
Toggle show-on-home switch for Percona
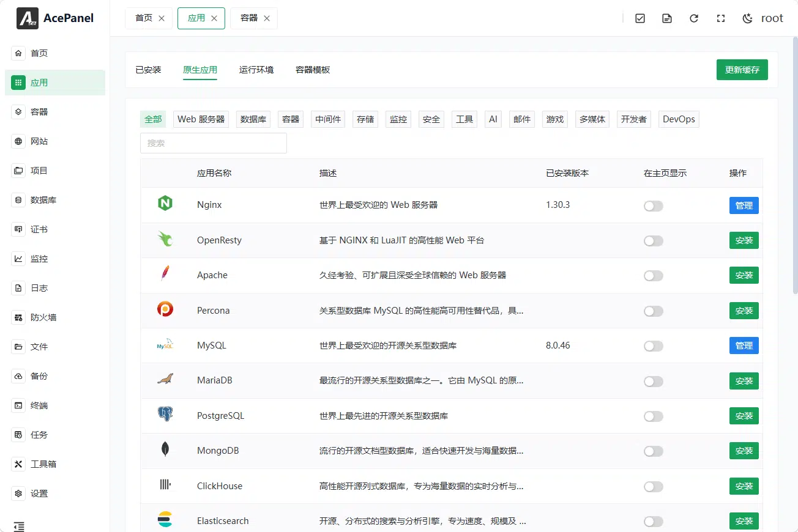click(x=654, y=311)
